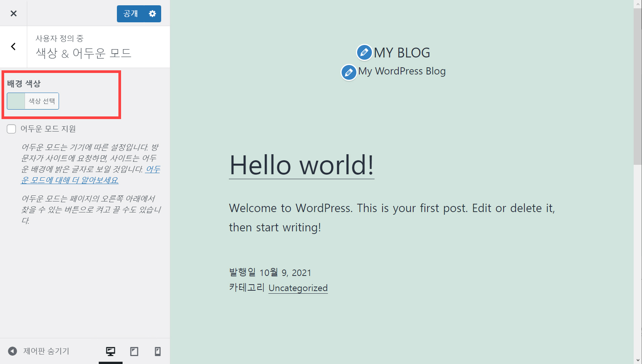Click the Welcome to WordPress paragraph
Viewport: 642px width, 364px height.
point(392,218)
